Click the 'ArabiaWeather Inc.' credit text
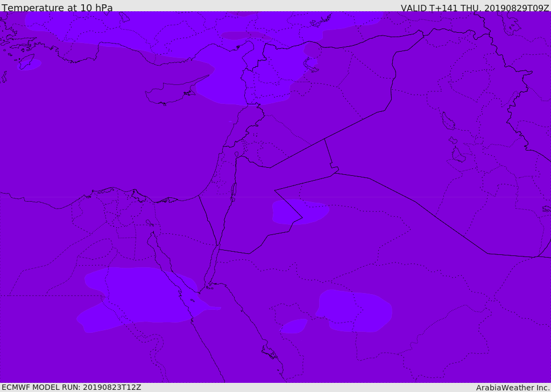This screenshot has height=392, width=551. 513,388
